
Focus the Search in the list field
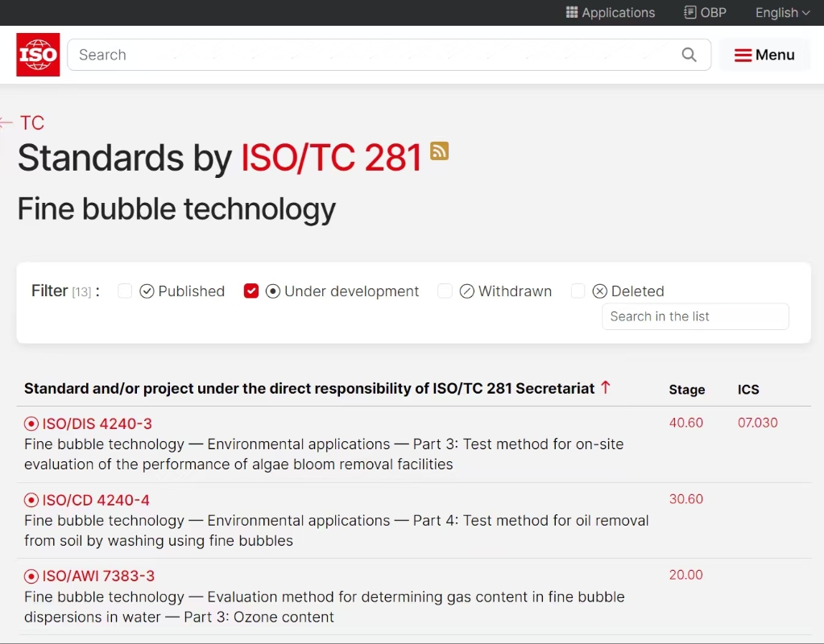click(x=694, y=316)
